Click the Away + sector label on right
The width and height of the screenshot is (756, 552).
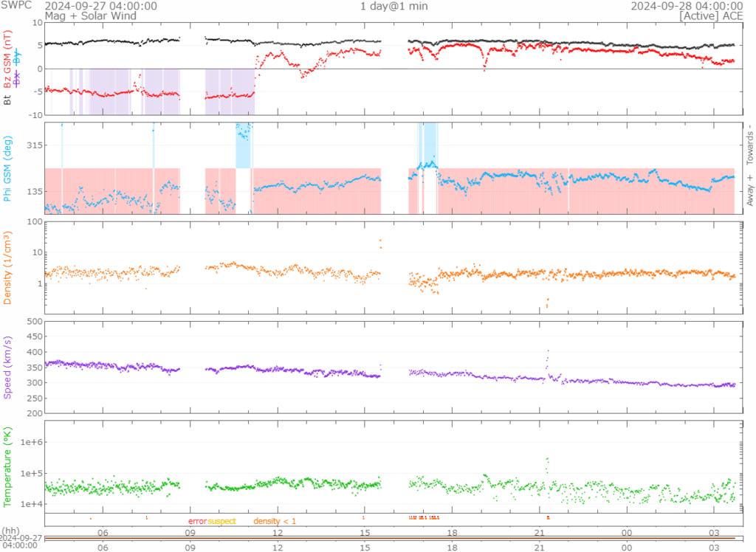click(x=750, y=191)
